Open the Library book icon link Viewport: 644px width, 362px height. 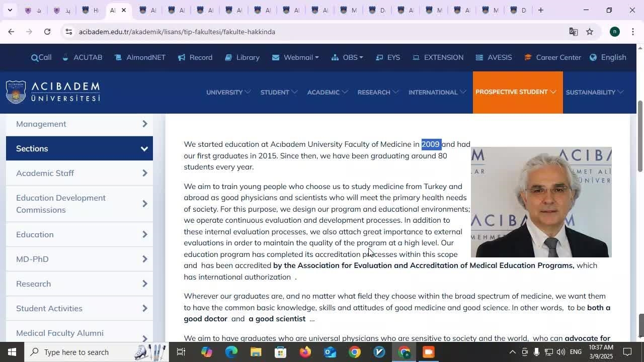click(228, 58)
